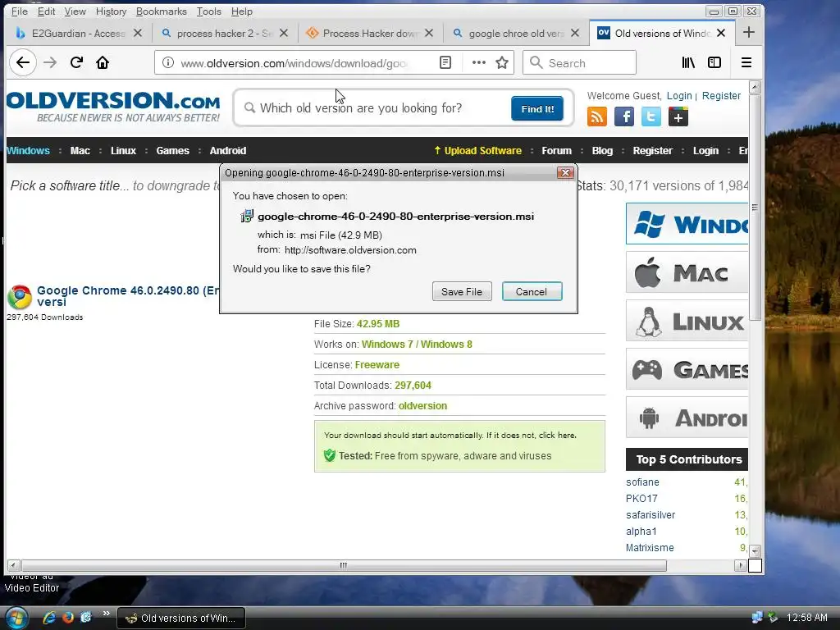Click vertical scrollbar down arrow

click(x=755, y=550)
